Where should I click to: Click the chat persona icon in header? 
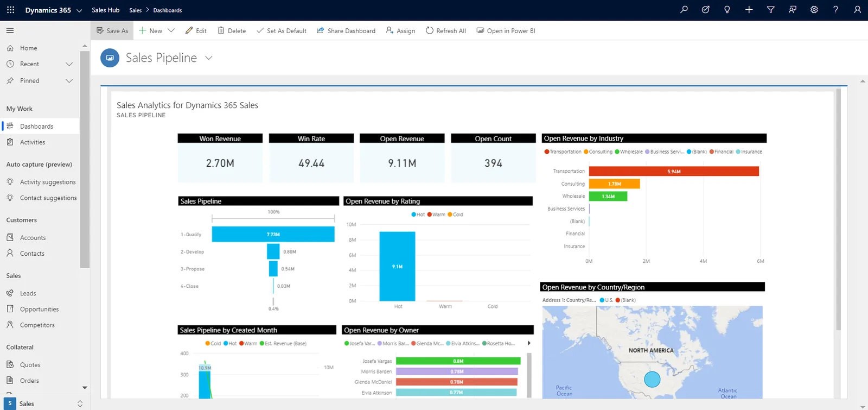pos(792,10)
